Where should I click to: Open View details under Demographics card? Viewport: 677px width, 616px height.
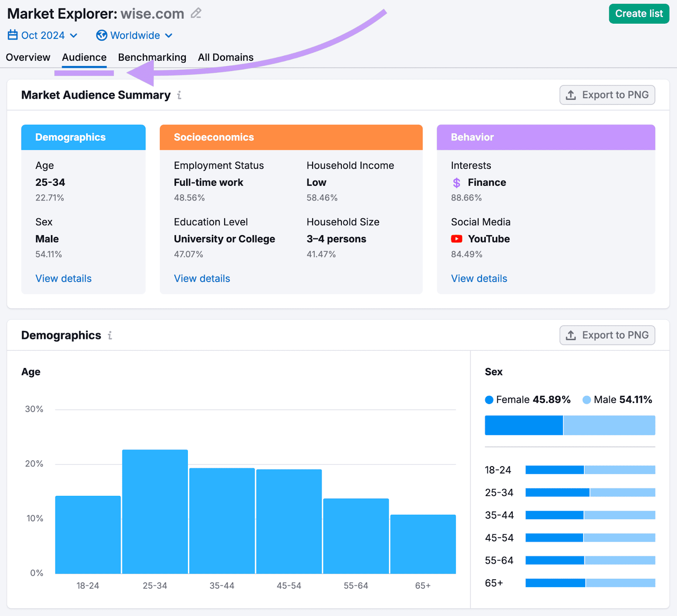click(63, 278)
